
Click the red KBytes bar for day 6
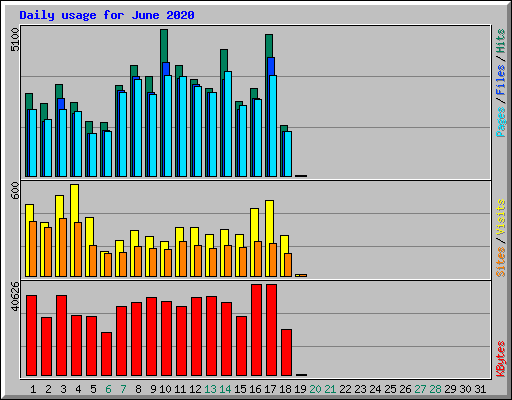tap(106, 354)
